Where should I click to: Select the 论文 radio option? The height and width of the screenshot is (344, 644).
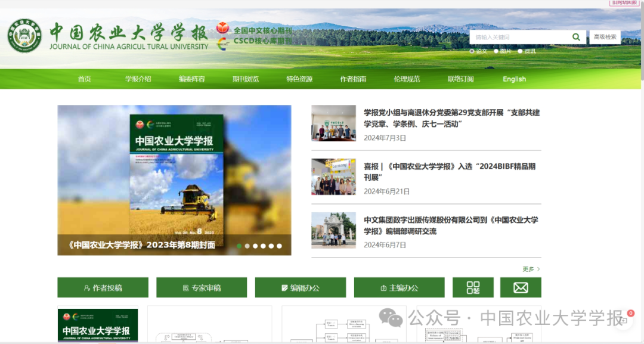(472, 51)
